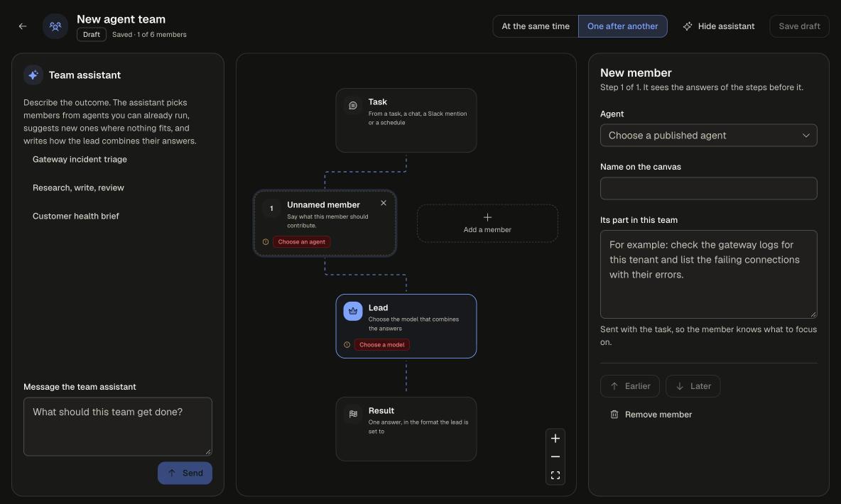Focus the team assistant message box
Screen dimensions: 841x504
point(117,427)
